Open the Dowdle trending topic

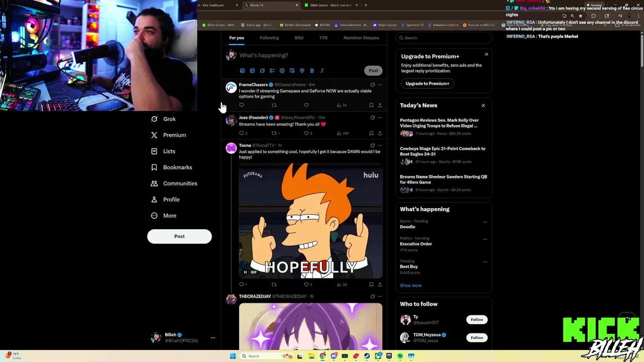408,227
